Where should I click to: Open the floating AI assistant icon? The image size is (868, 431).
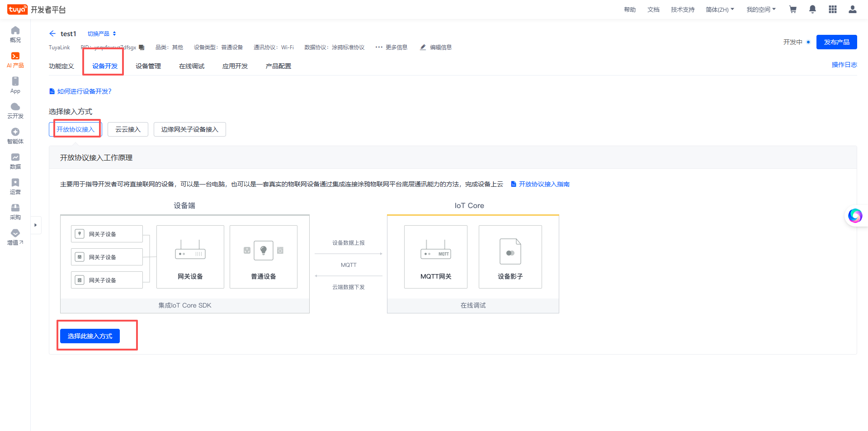(x=854, y=216)
